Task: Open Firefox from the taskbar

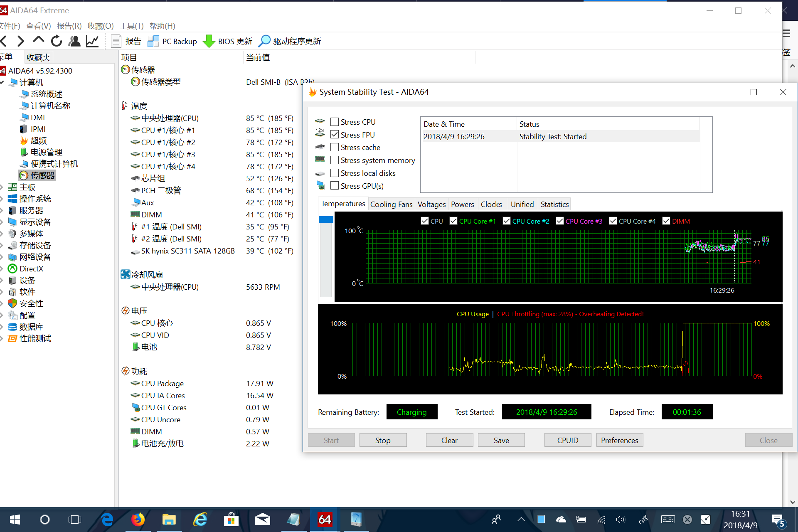Action: pos(138,520)
